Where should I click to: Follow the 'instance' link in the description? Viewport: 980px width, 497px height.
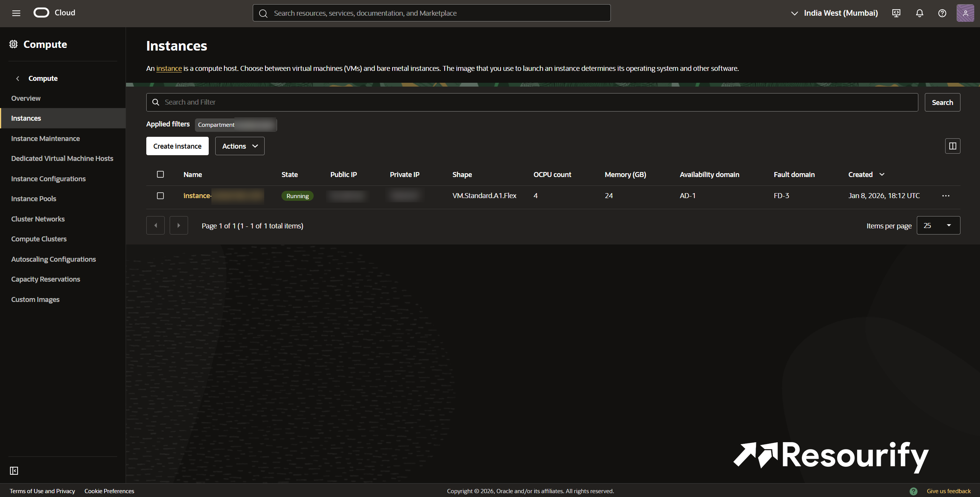pyautogui.click(x=169, y=68)
